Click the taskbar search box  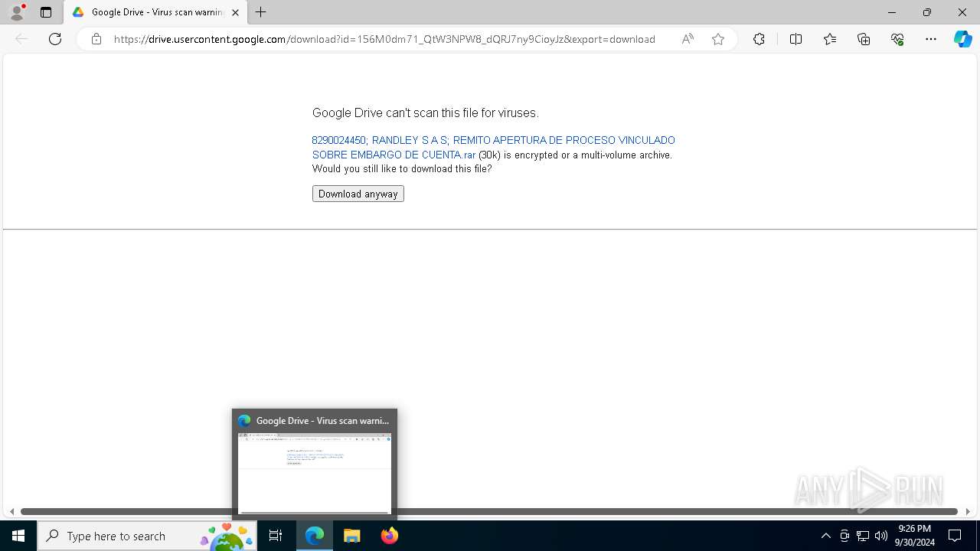click(147, 536)
